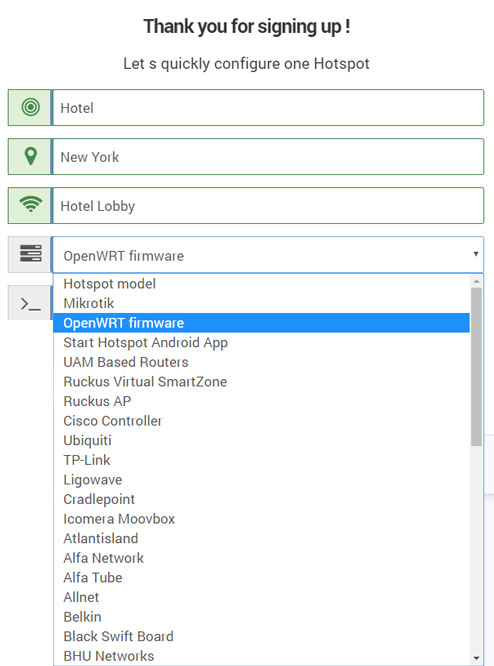Pick TP-Link option
The width and height of the screenshot is (494, 666).
[261, 460]
